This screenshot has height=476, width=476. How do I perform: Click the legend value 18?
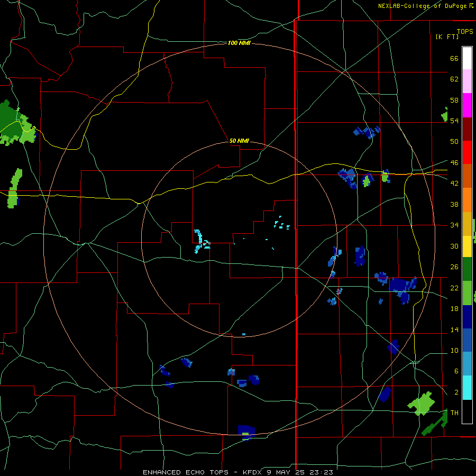[454, 309]
